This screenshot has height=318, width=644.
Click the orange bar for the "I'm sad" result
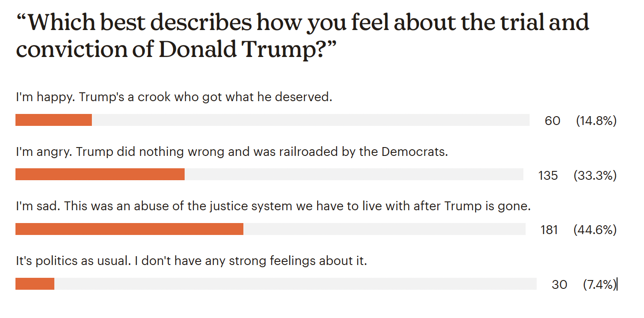[129, 229]
